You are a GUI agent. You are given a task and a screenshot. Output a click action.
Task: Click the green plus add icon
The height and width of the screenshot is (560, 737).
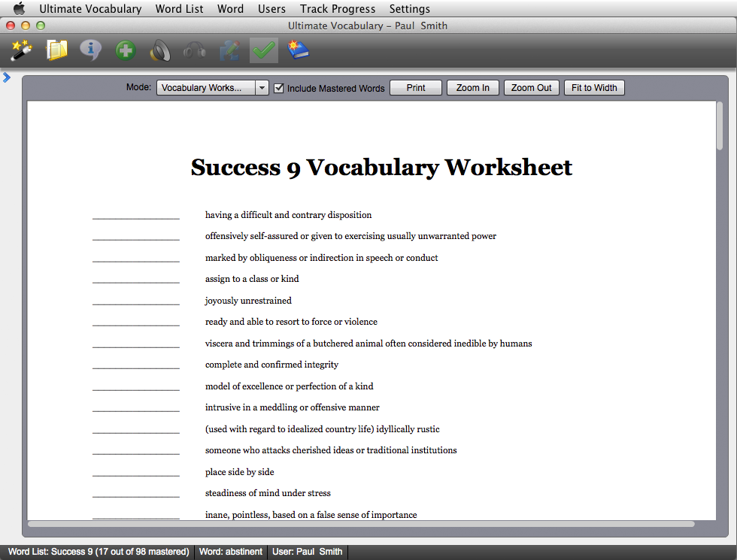[x=126, y=50]
